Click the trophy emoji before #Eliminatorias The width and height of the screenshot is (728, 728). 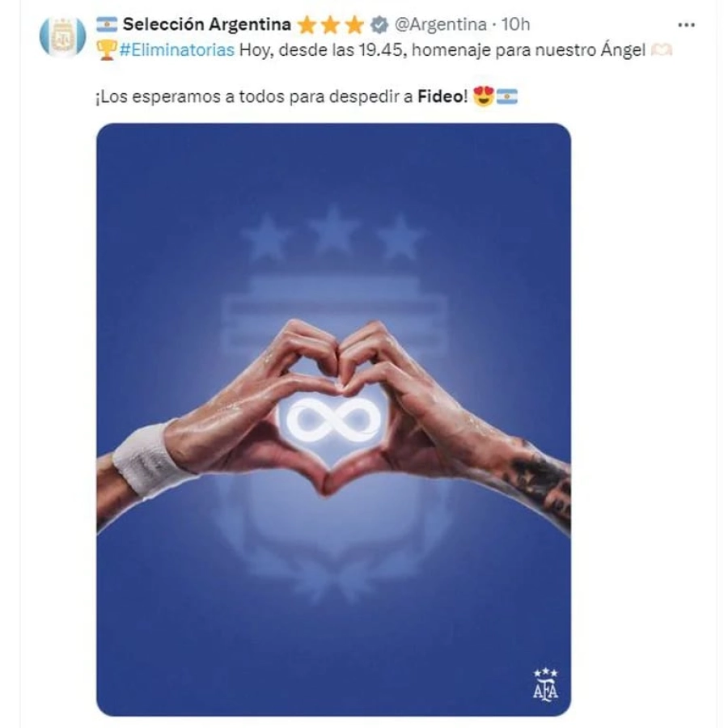tap(106, 50)
